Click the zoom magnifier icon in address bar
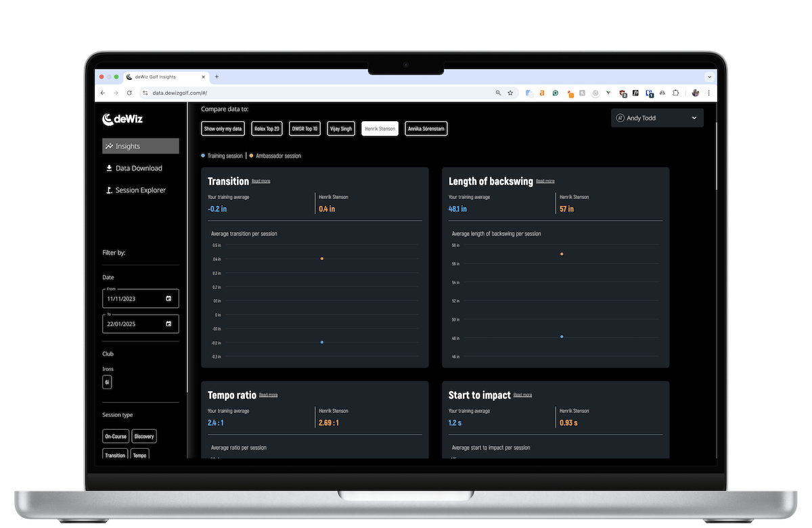This screenshot has width=812, height=528. [x=499, y=93]
